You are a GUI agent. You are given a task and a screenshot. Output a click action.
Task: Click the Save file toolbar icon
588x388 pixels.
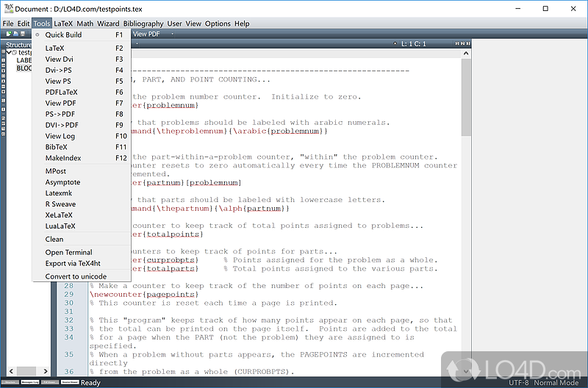(x=22, y=34)
